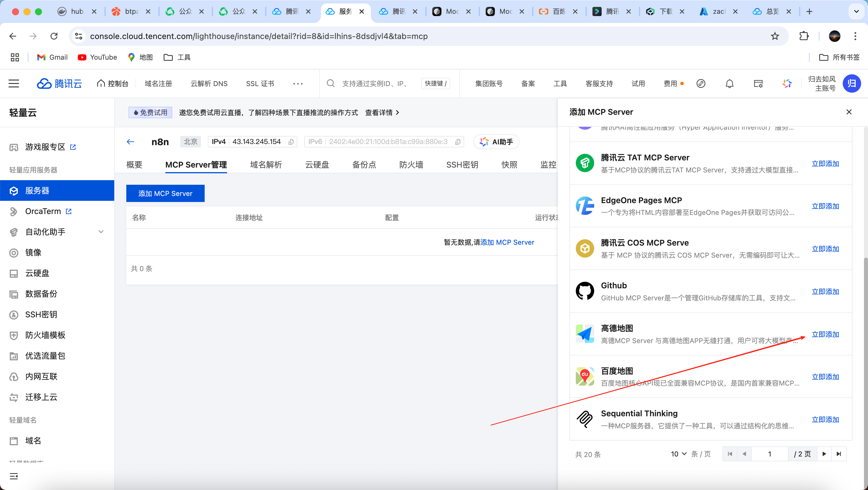
Task: Open 游戏服专区 in the sidebar
Action: point(45,147)
